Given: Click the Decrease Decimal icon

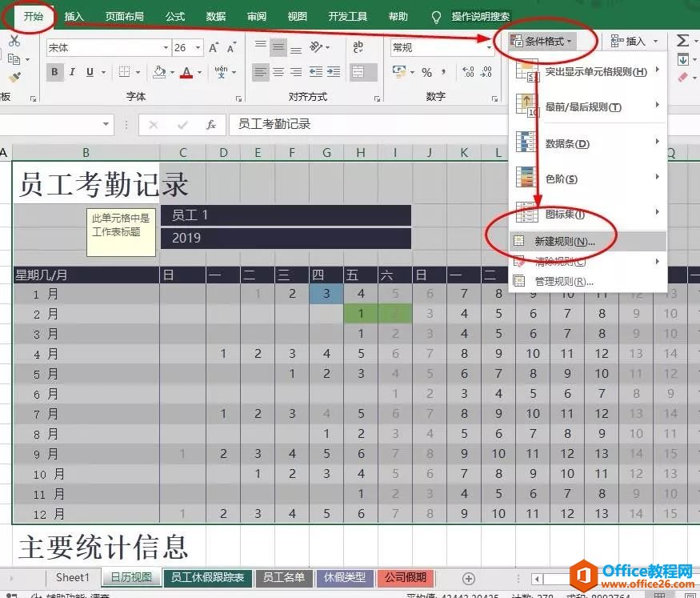Looking at the screenshot, I should click(x=486, y=72).
